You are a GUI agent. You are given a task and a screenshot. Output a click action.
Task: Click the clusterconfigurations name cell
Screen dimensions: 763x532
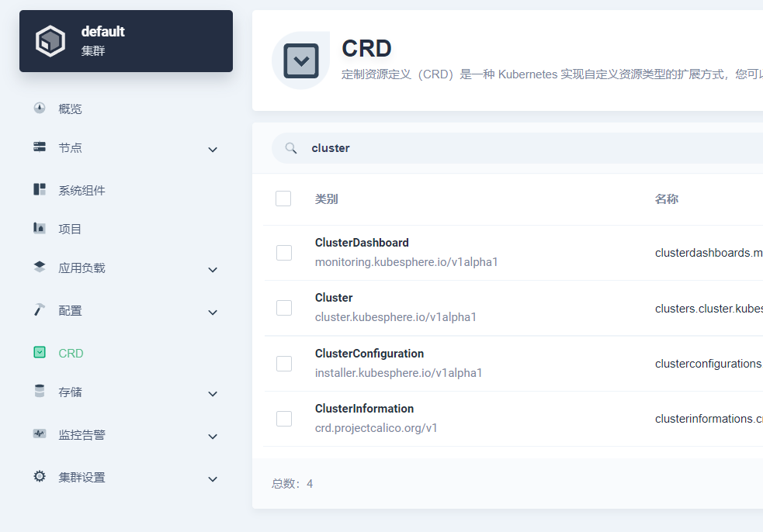[709, 364]
